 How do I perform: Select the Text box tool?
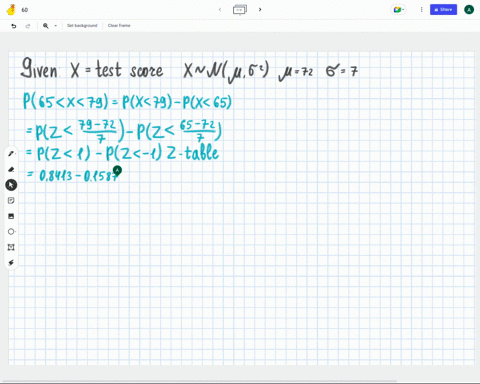click(11, 247)
